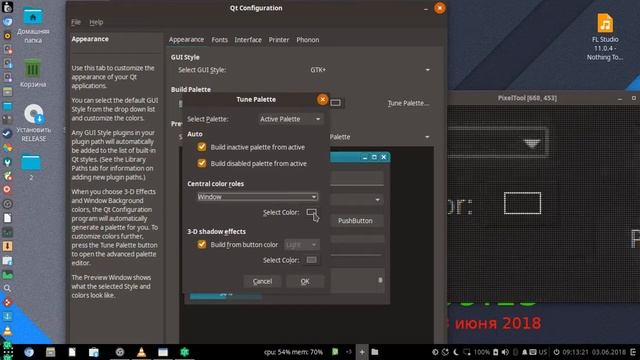Click the white document icon in the taskbar
The image size is (640, 360).
point(72,352)
